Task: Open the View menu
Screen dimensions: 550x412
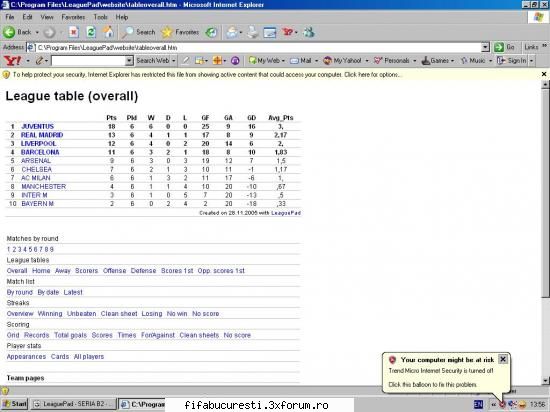Action: (47, 17)
